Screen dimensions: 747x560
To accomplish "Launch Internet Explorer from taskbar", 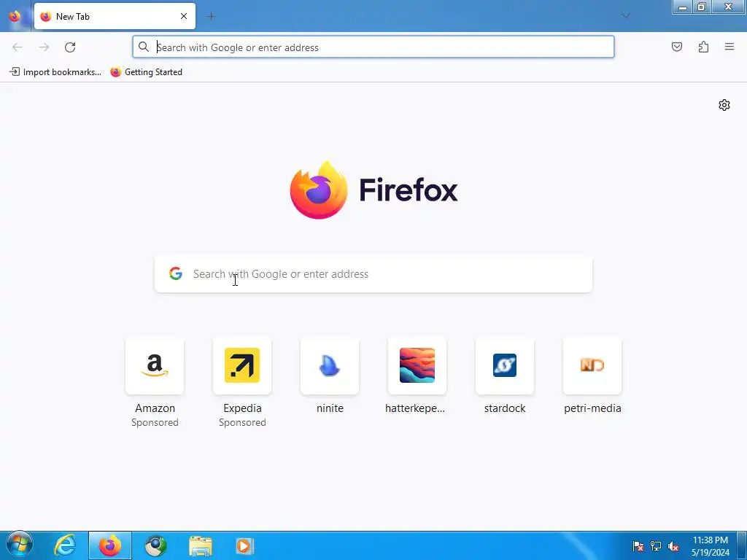I will pos(65,545).
